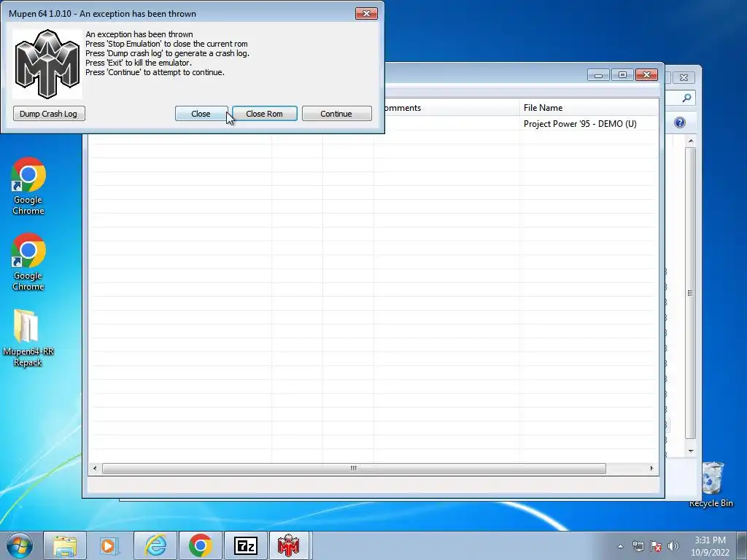Open the Windows Start menu
Screen dimensions: 747x560
click(x=20, y=545)
